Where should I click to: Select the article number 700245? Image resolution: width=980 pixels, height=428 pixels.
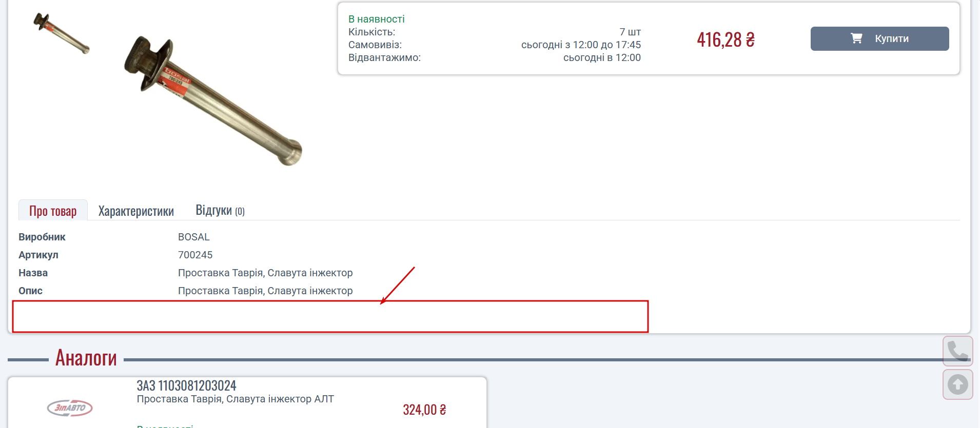pyautogui.click(x=195, y=255)
